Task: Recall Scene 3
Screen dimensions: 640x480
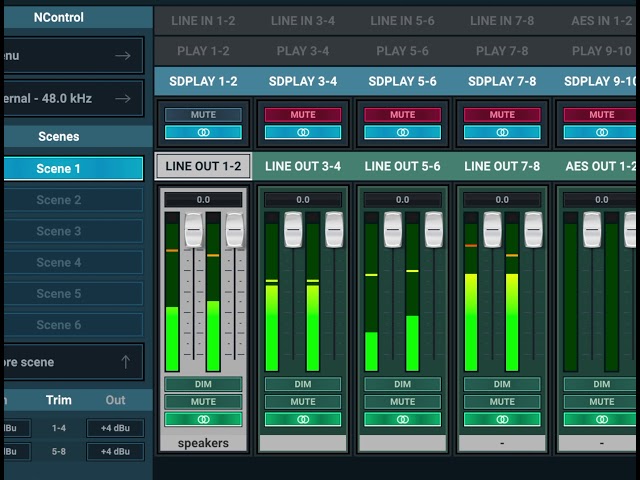Action: 74,231
